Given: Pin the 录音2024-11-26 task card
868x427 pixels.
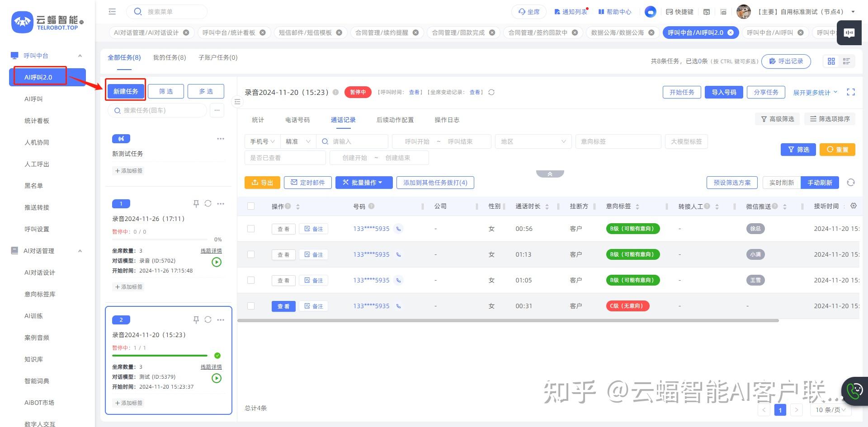Looking at the screenshot, I should (196, 204).
